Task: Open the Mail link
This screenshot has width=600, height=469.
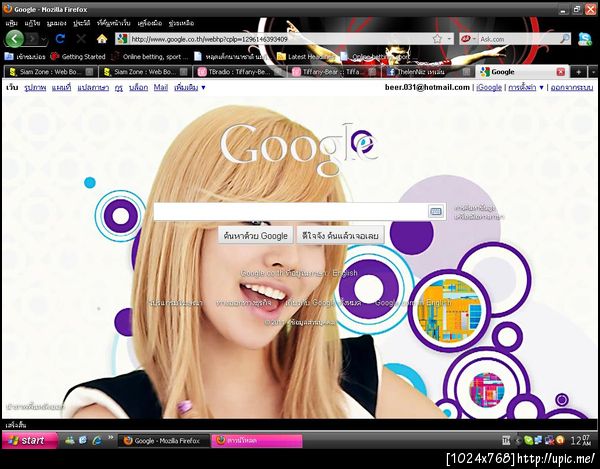Action: coord(161,88)
